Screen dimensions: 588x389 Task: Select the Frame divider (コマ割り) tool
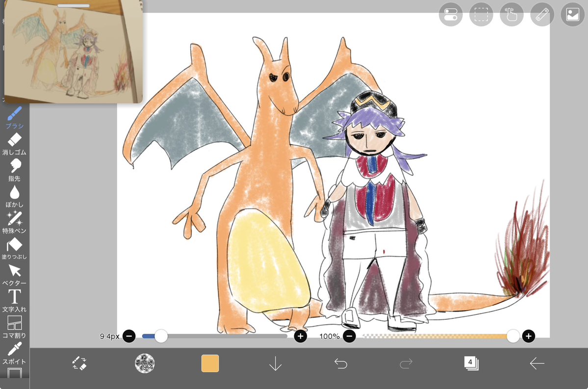point(14,327)
